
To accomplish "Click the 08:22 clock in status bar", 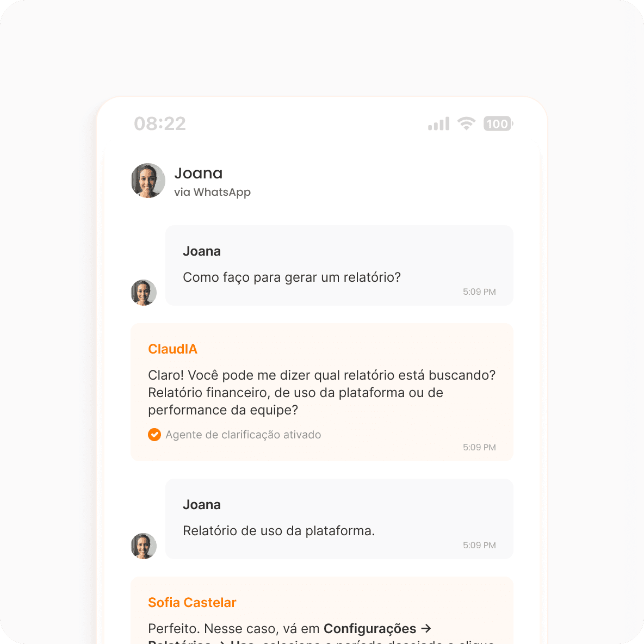I will tap(160, 123).
